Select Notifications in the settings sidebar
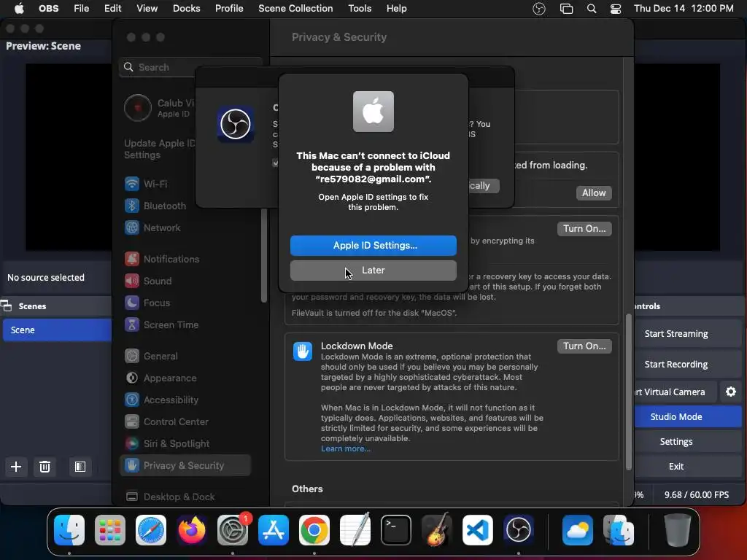747x560 pixels. tap(186, 259)
